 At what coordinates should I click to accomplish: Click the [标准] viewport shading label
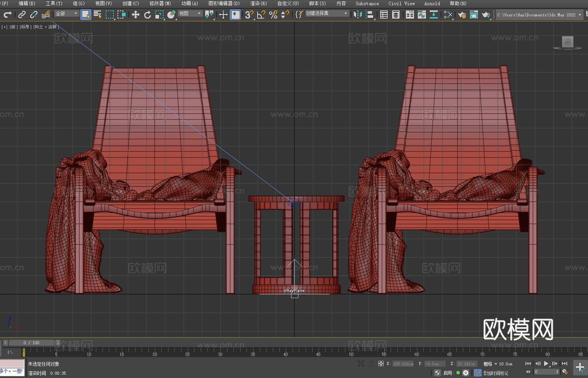click(25, 27)
